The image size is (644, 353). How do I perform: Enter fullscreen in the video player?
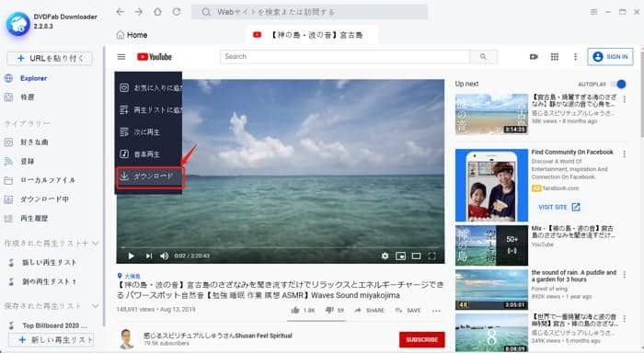pyautogui.click(x=431, y=256)
